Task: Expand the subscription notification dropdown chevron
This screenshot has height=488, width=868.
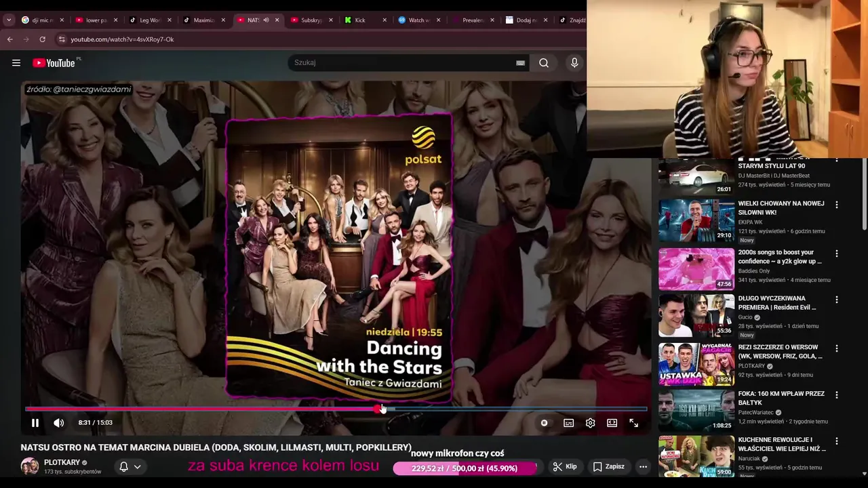Action: coord(137,466)
